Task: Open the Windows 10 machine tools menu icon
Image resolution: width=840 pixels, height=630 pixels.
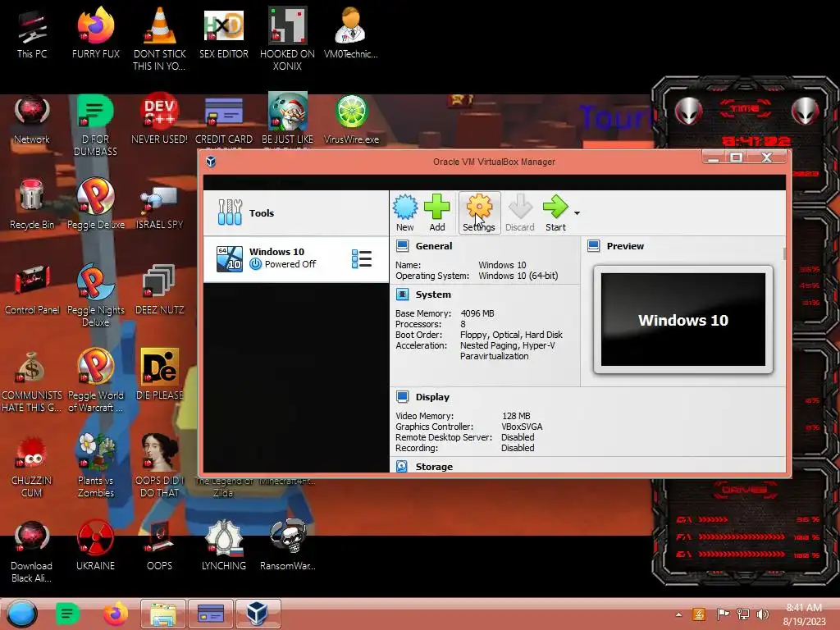Action: coord(362,258)
